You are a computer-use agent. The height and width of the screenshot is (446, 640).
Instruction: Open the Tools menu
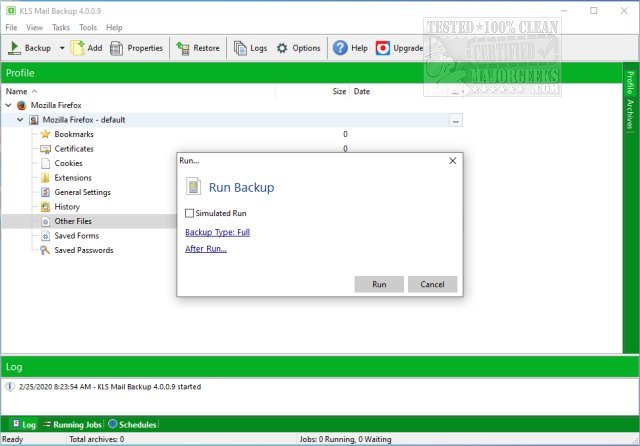[88, 27]
